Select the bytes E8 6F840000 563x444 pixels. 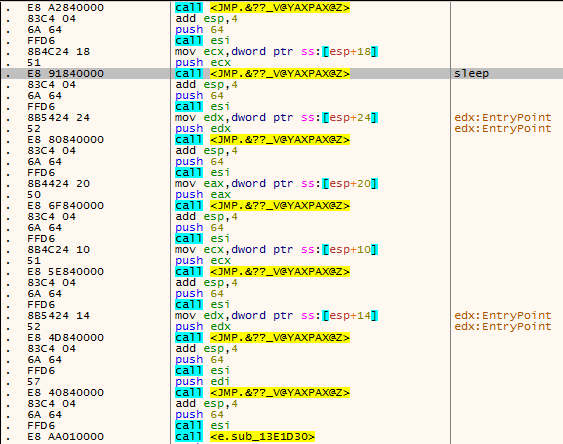coord(65,206)
